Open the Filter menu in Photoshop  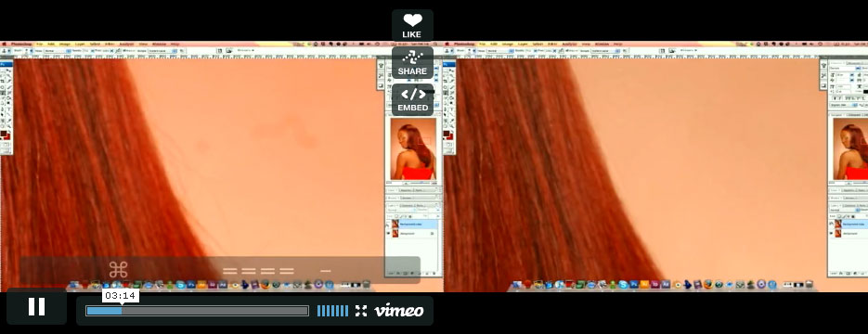click(109, 44)
